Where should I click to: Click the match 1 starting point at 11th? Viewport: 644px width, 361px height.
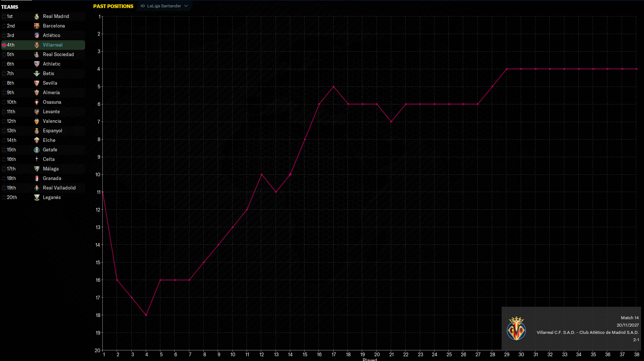[x=103, y=192]
